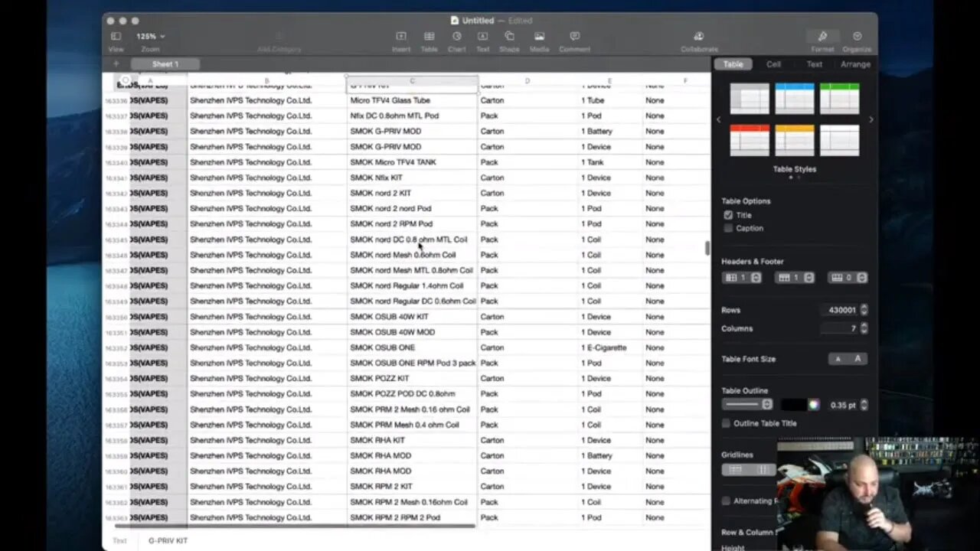Select column C header
The height and width of the screenshot is (551, 980).
tap(412, 80)
